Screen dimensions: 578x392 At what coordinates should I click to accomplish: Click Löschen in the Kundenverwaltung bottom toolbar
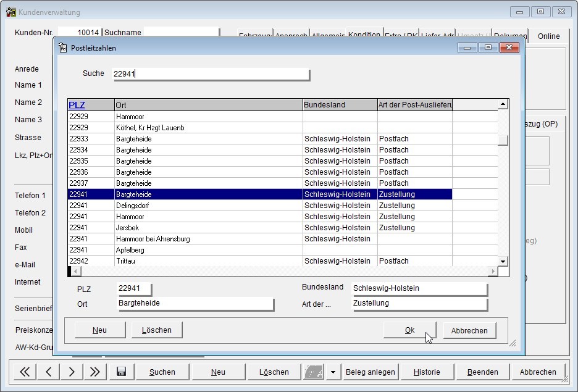click(x=274, y=372)
